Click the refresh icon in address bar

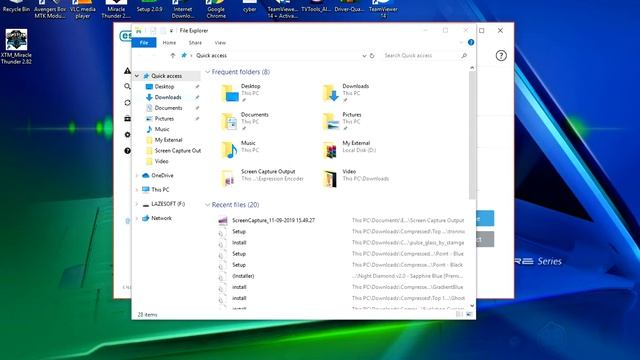(x=372, y=56)
